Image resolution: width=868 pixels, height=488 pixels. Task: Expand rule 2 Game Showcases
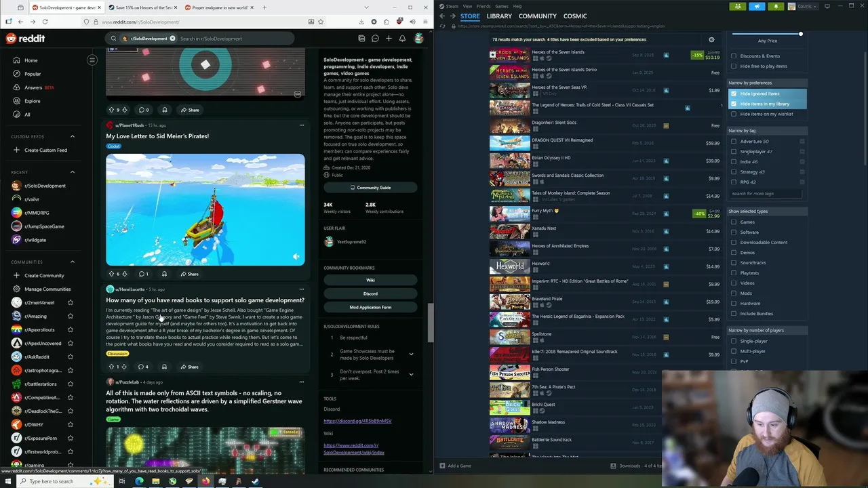[x=411, y=354]
